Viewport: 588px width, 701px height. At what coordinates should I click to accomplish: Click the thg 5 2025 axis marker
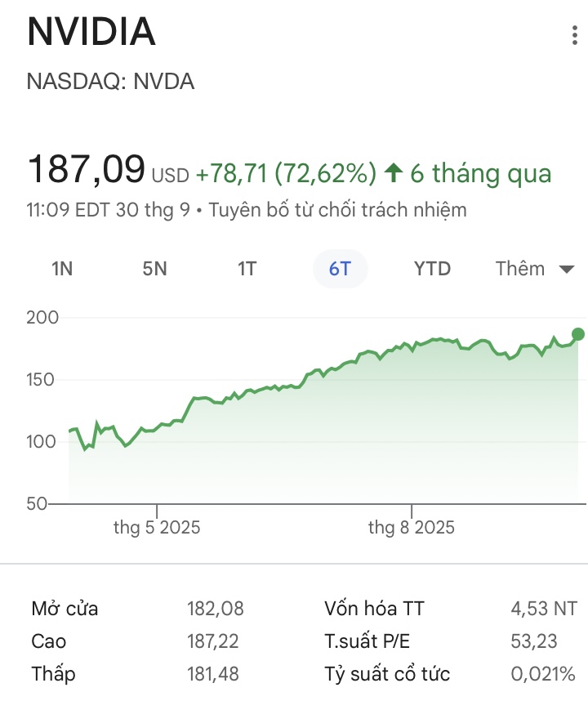(157, 528)
